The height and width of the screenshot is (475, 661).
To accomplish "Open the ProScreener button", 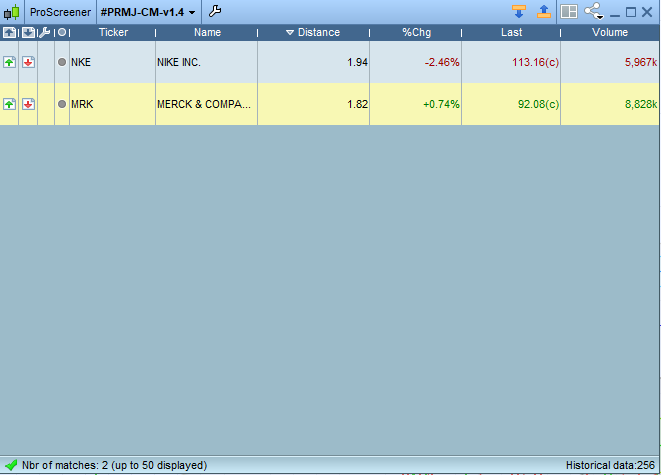I will tap(60, 12).
